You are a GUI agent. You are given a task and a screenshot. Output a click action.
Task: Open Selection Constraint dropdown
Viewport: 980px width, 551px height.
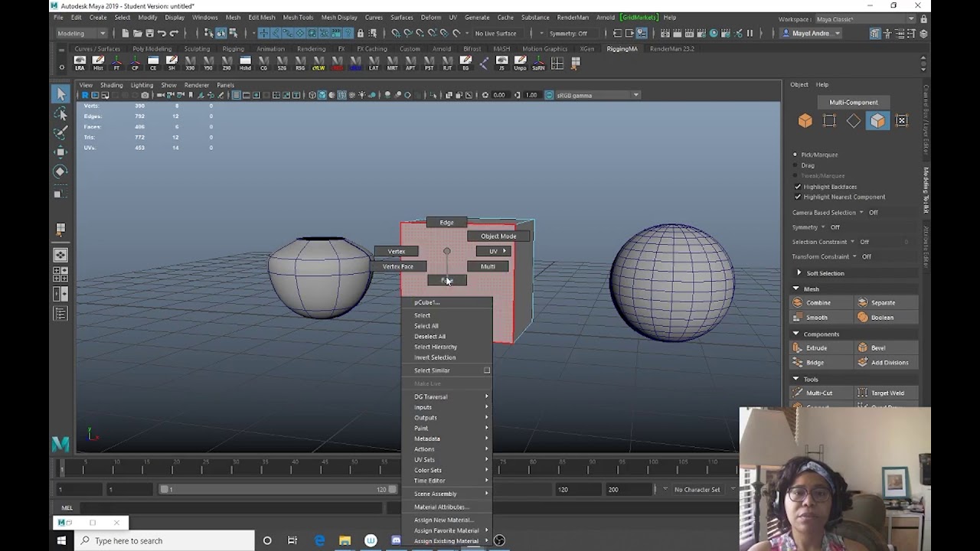(x=852, y=242)
